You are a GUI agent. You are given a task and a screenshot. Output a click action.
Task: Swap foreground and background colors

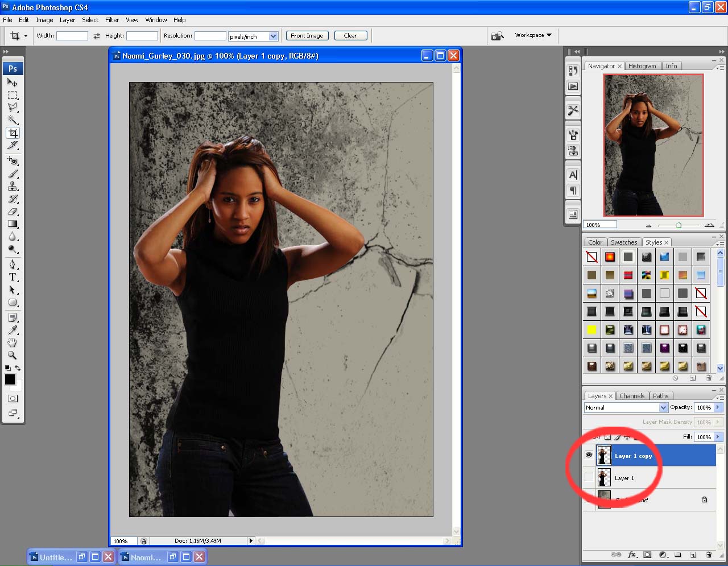point(18,368)
